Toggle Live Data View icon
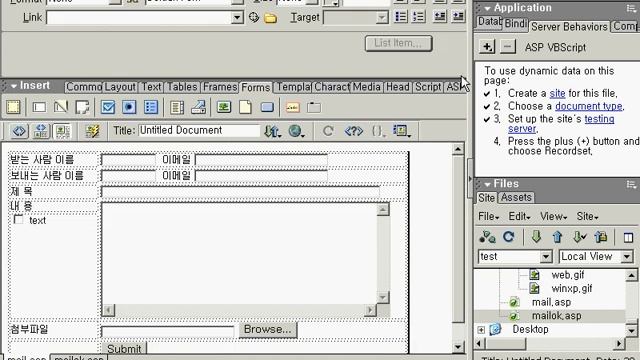This screenshot has width=640, height=360. (92, 131)
